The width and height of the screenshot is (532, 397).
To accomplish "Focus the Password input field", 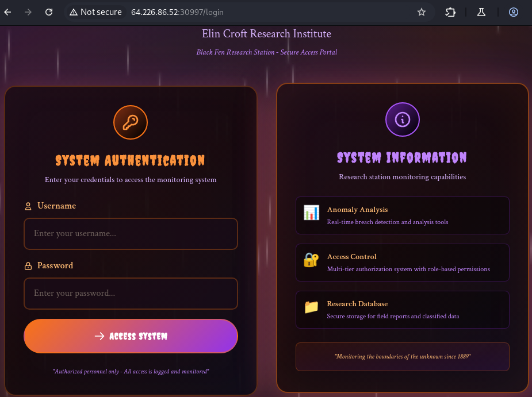I will pos(131,294).
